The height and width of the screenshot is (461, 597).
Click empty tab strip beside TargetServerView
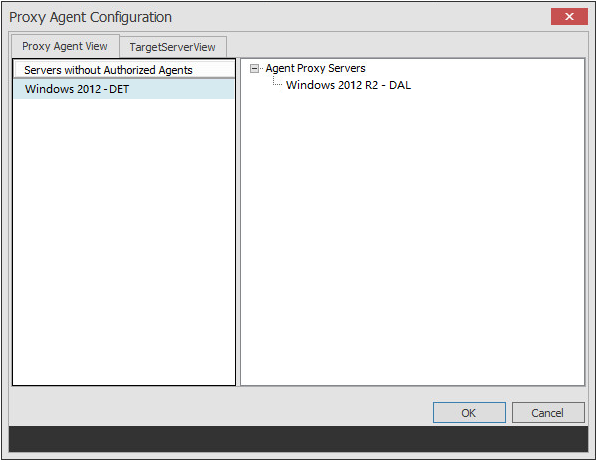405,46
